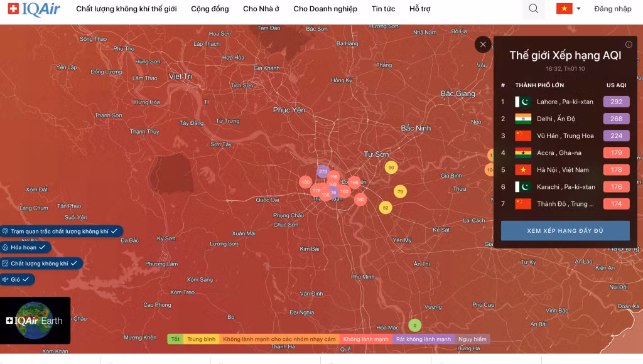Screen dimensions: 643x364
Task: Click the Pakistan flag beside Lahore
Action: (523, 102)
